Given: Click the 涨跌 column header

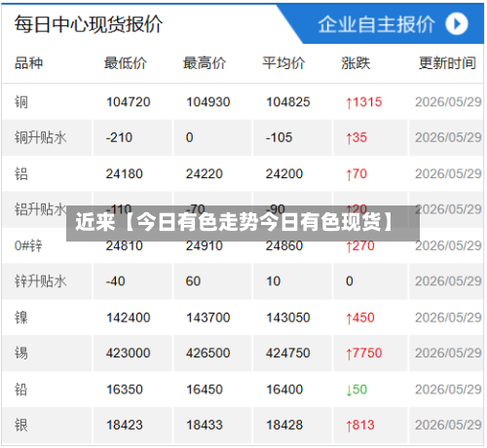Looking at the screenshot, I should (356, 63).
